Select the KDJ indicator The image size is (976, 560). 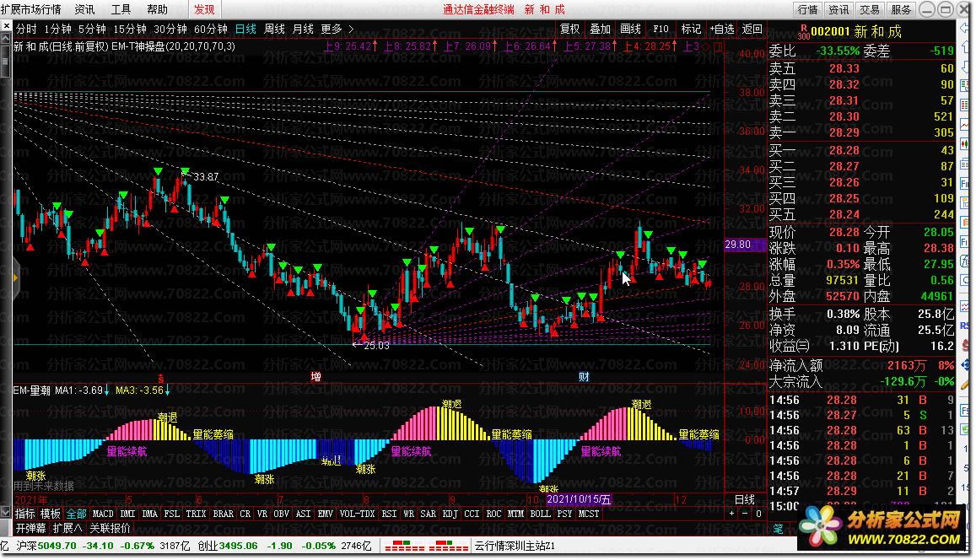450,514
